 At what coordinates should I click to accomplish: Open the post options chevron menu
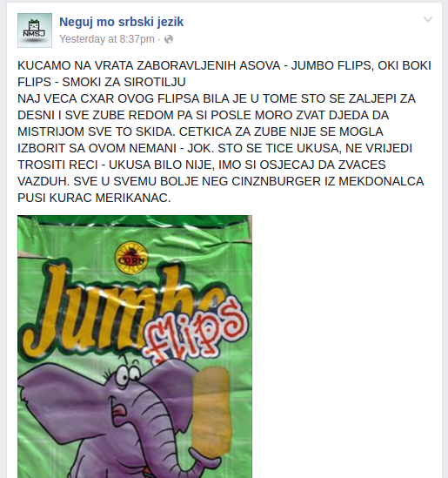(428, 20)
